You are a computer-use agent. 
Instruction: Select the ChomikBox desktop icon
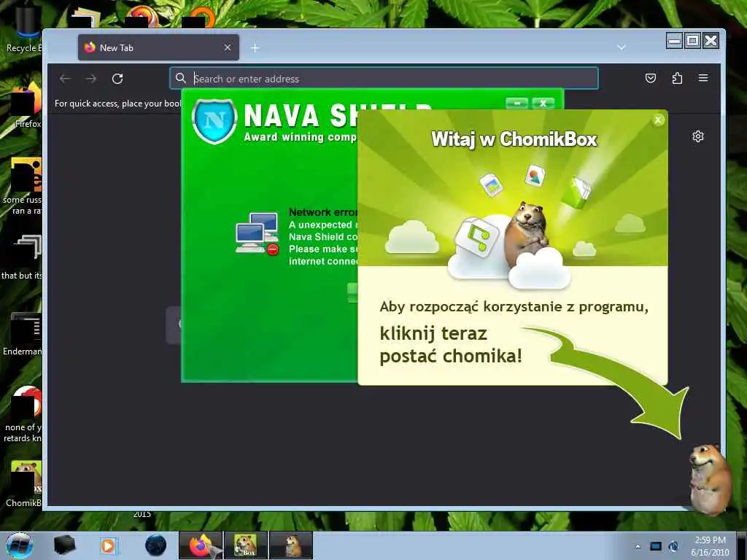[24, 483]
